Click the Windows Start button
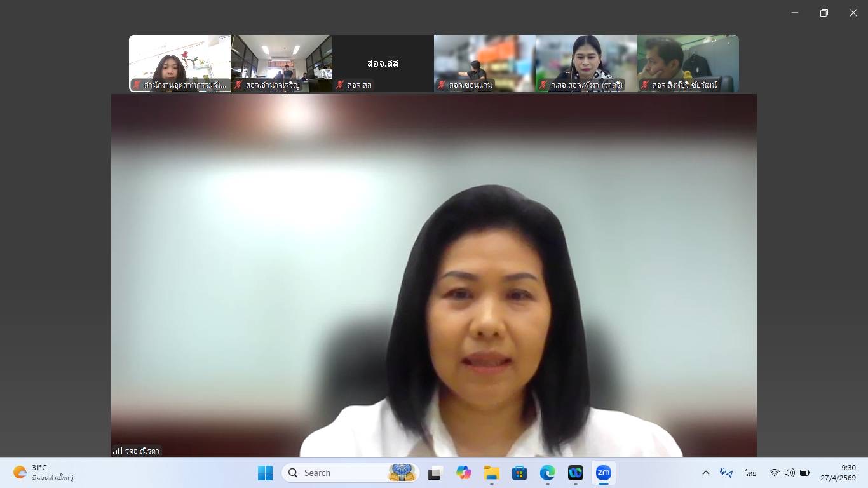This screenshot has width=868, height=488. coord(265,473)
